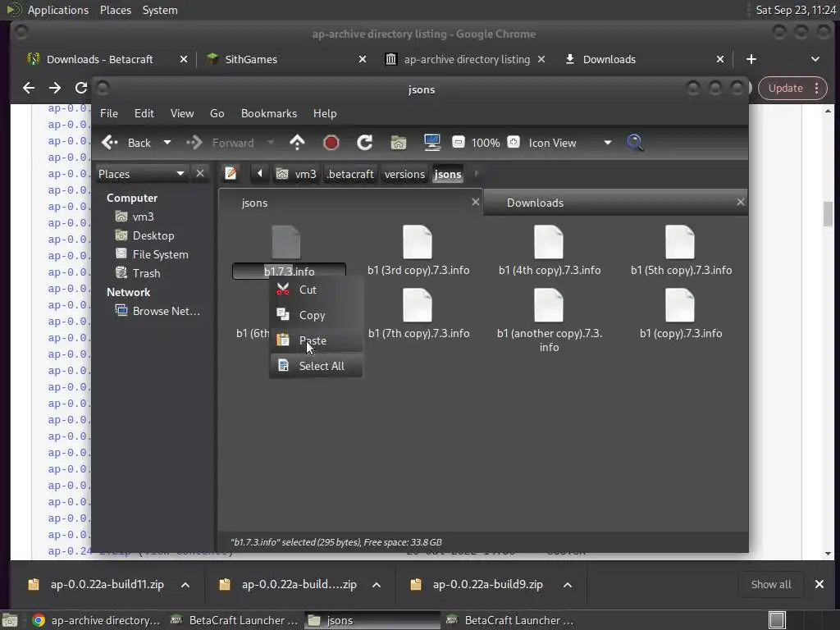Click Show all downloads in Chrome

coord(771,584)
